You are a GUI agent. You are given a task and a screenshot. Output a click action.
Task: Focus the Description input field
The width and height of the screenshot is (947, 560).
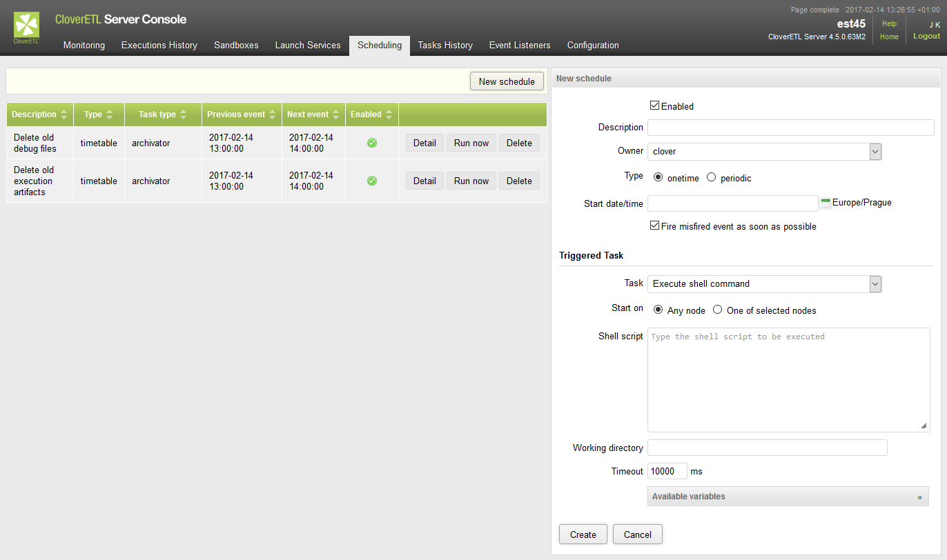coord(790,127)
